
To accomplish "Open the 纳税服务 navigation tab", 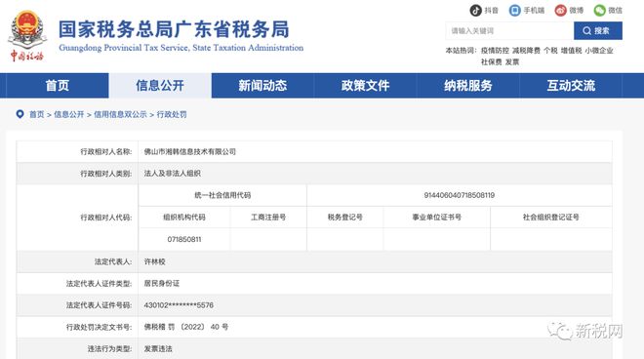I will tap(468, 86).
